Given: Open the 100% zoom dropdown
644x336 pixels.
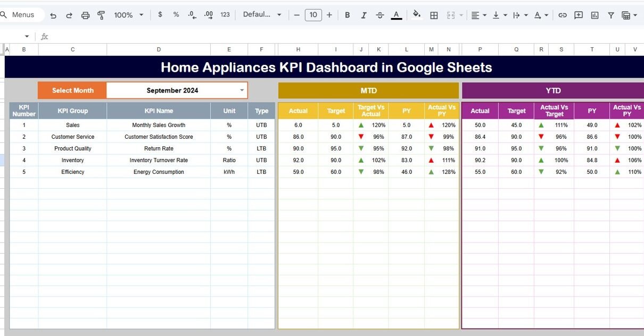Looking at the screenshot, I should pos(129,15).
